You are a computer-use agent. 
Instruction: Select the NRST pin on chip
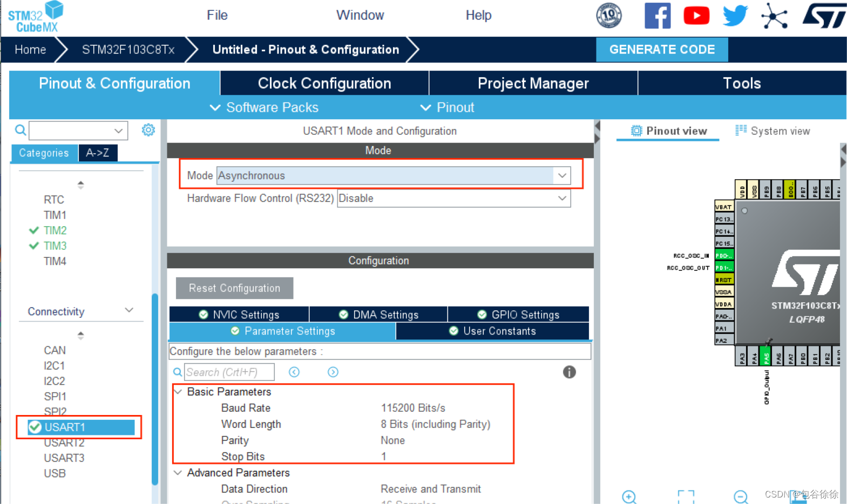coord(724,280)
